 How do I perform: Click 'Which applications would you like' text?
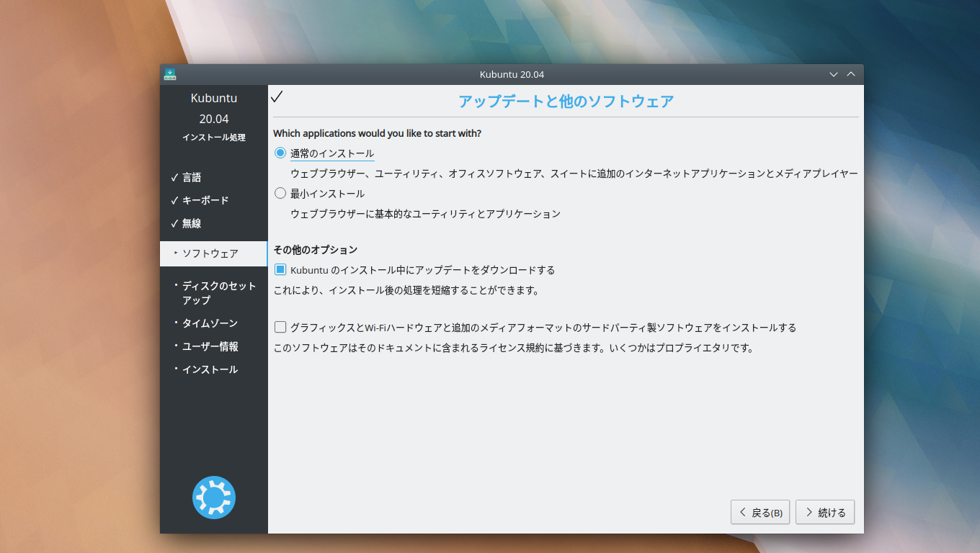tap(377, 133)
